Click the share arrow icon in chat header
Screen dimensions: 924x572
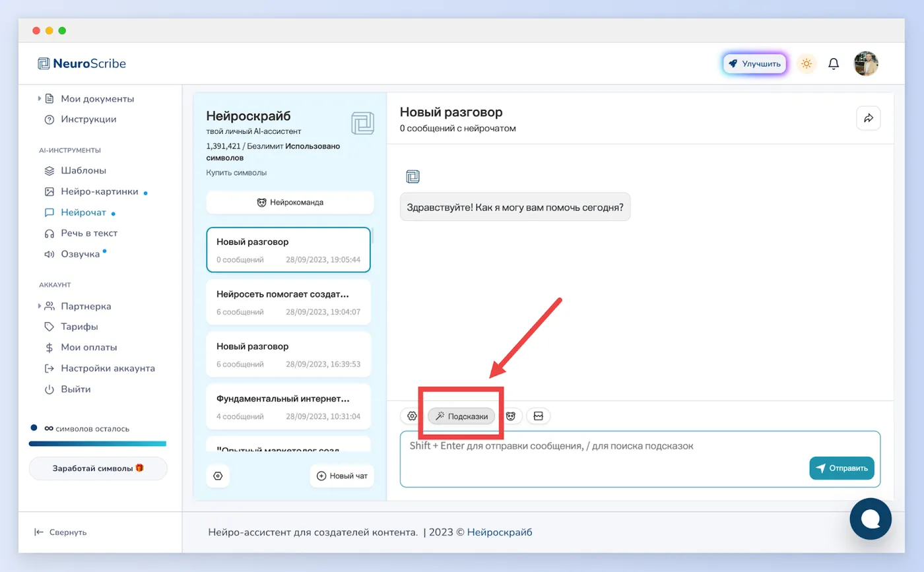[x=869, y=118]
